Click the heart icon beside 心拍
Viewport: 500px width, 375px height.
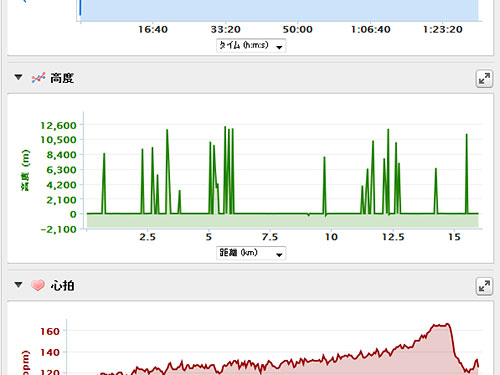point(38,285)
